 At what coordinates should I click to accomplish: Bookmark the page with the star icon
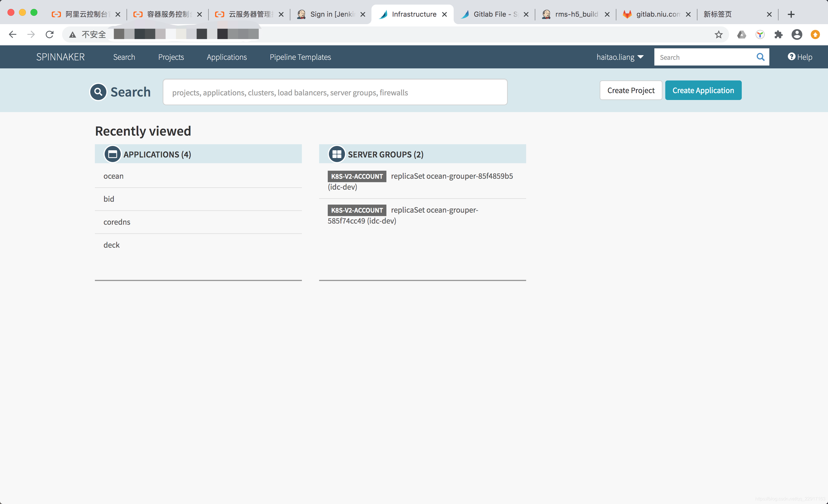(718, 34)
